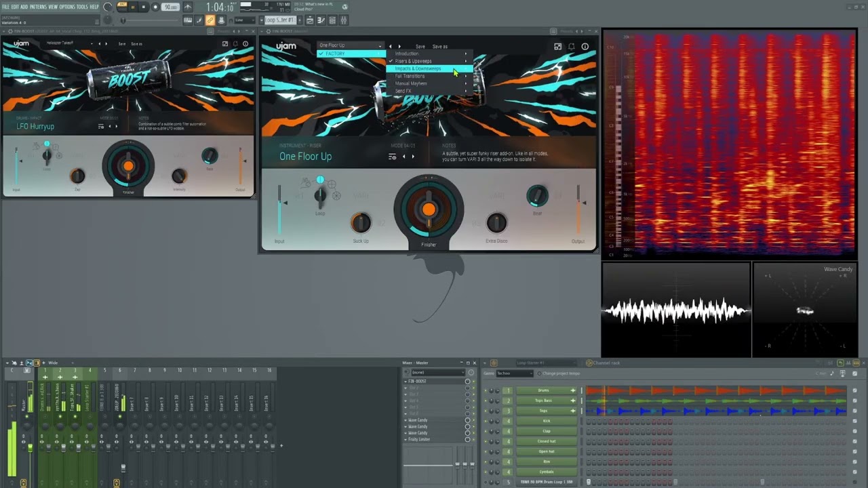Click the Loop selector knob in right plugin

(x=320, y=196)
